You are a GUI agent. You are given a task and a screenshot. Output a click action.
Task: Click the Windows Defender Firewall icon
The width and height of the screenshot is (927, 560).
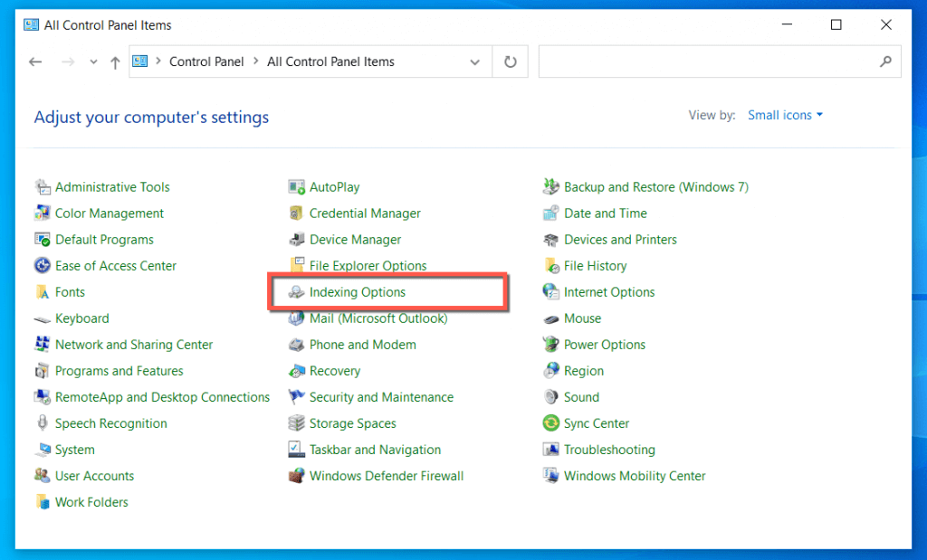pyautogui.click(x=296, y=476)
